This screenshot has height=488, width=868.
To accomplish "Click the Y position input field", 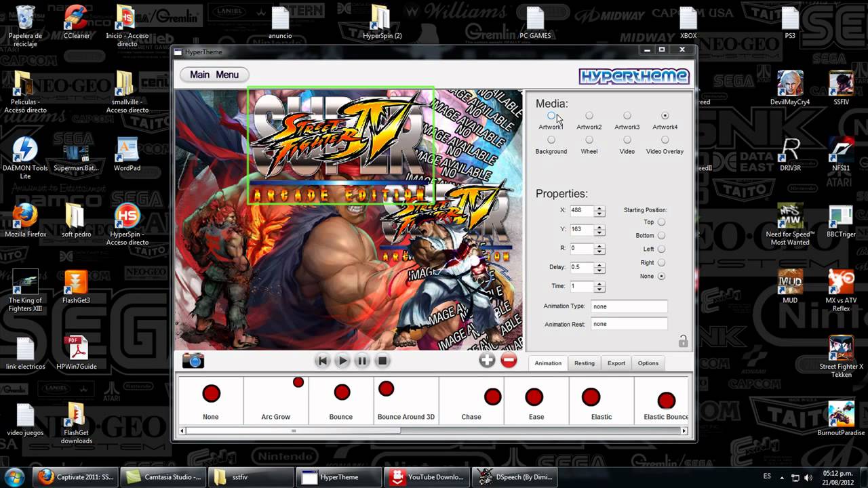I will (582, 230).
